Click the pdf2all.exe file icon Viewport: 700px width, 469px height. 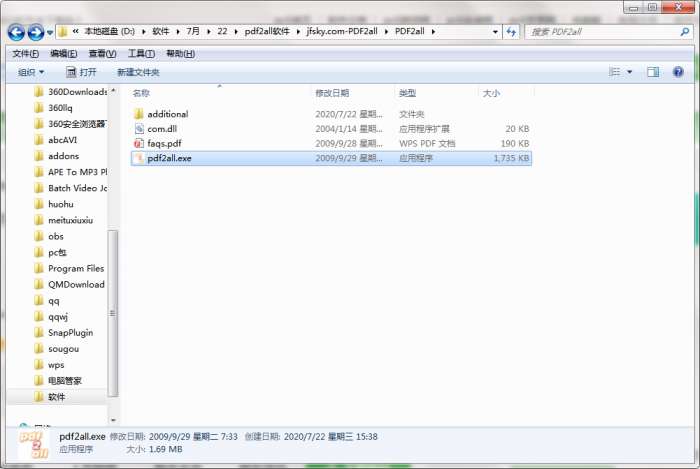tap(139, 158)
